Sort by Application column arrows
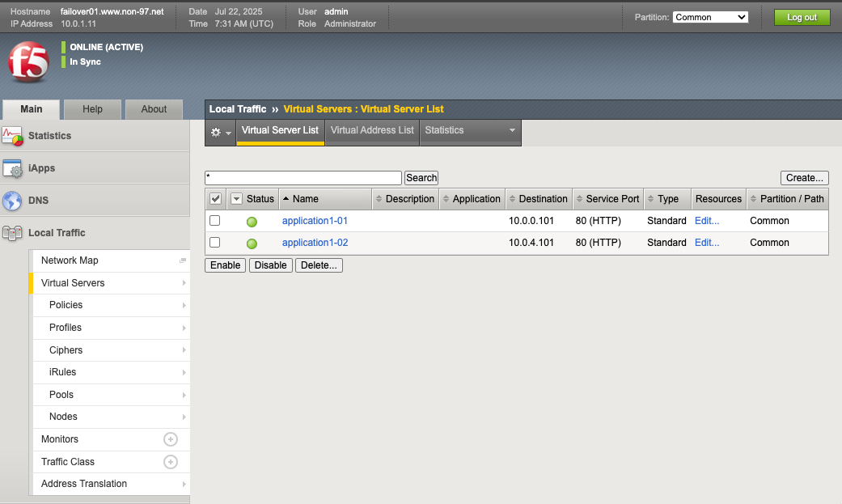 tap(446, 199)
